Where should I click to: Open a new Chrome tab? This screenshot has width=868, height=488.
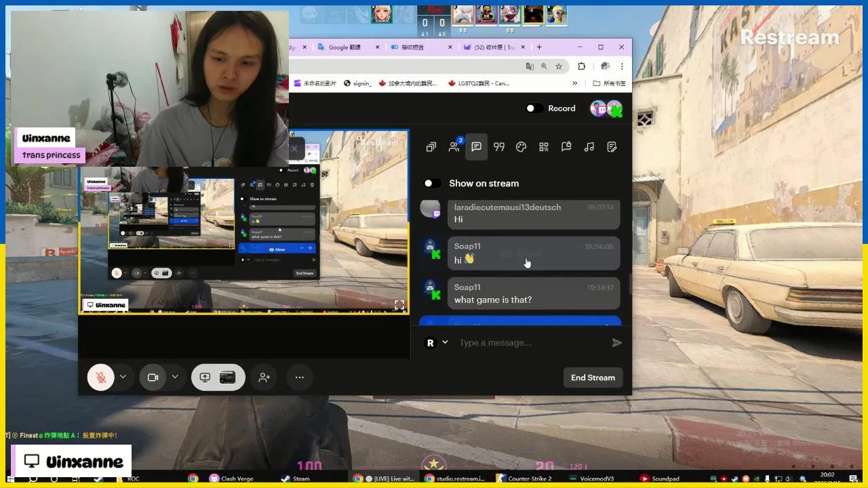click(539, 47)
